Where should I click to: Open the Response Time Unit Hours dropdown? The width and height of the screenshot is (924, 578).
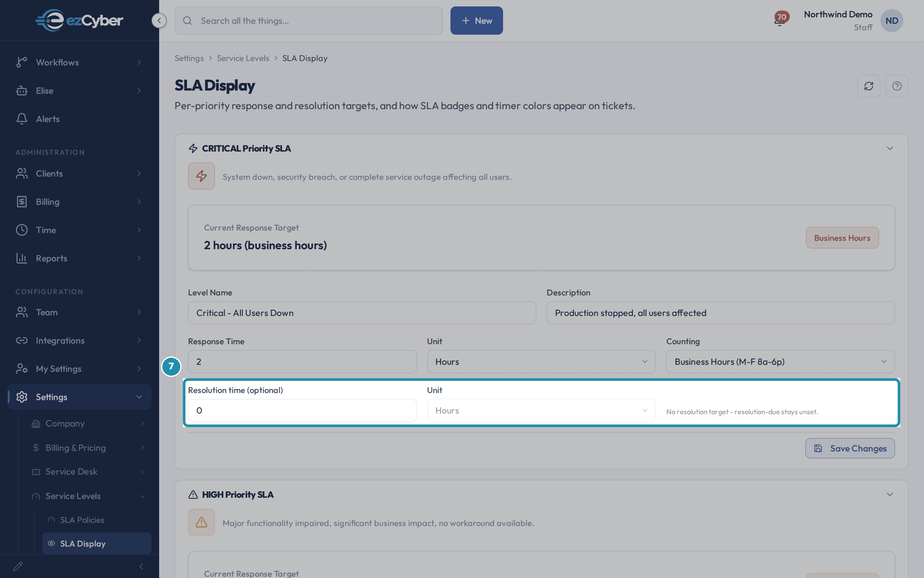click(x=541, y=362)
